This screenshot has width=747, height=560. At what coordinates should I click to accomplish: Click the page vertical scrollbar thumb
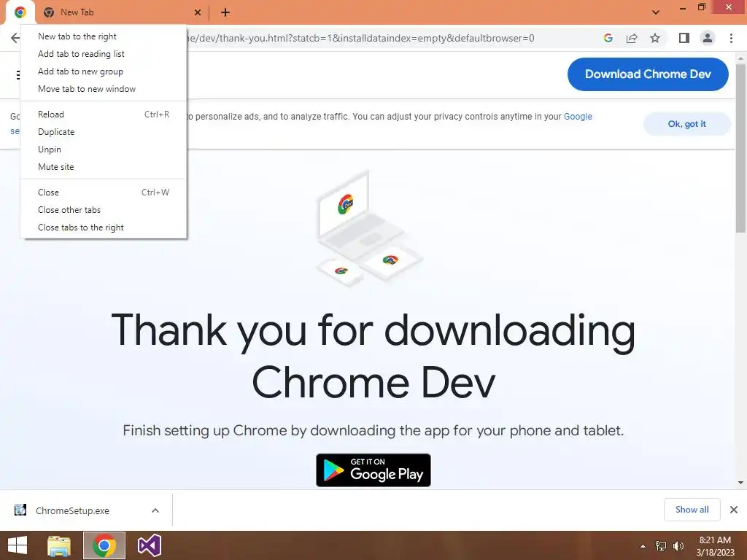coord(740,147)
